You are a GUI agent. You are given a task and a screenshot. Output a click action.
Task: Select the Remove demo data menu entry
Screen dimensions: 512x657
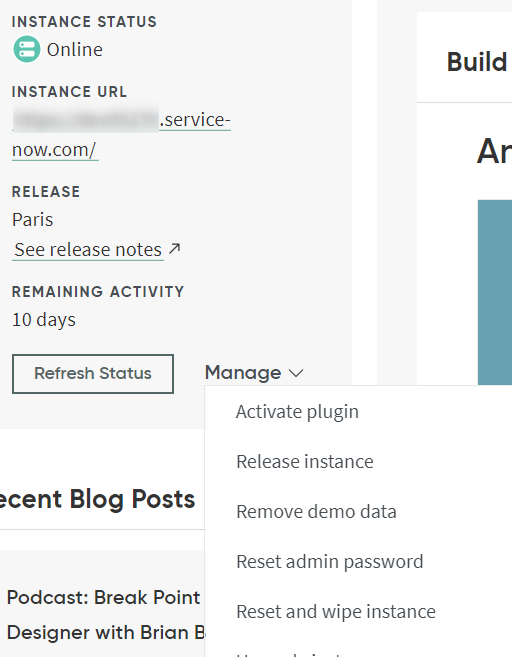[x=316, y=512]
